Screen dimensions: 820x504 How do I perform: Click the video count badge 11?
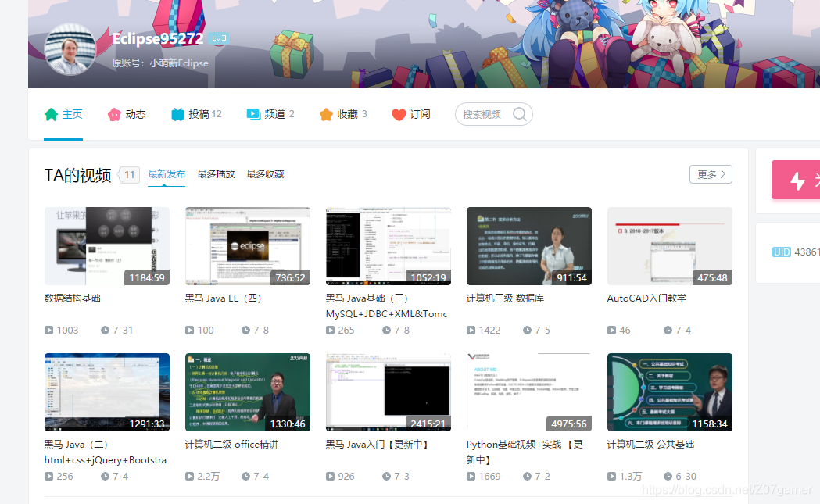click(x=129, y=174)
